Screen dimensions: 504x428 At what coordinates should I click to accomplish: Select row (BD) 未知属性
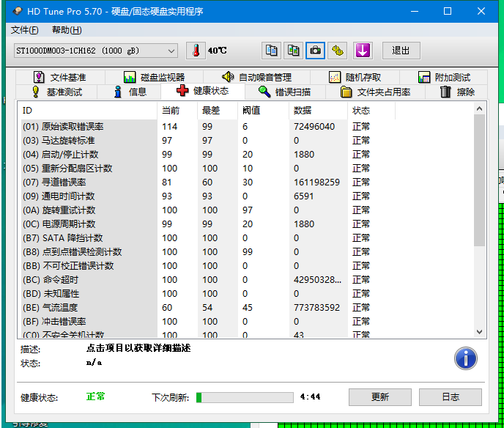(208, 294)
